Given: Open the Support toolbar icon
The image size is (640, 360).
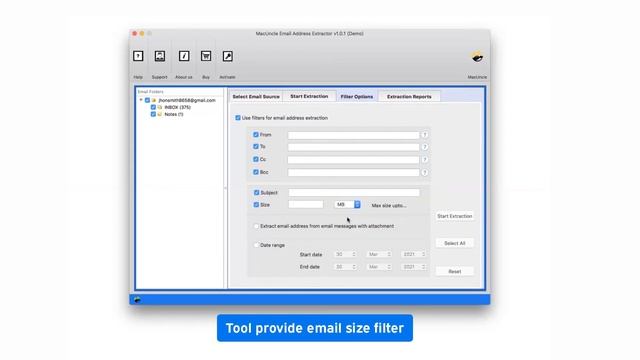Looking at the screenshot, I should 160,56.
